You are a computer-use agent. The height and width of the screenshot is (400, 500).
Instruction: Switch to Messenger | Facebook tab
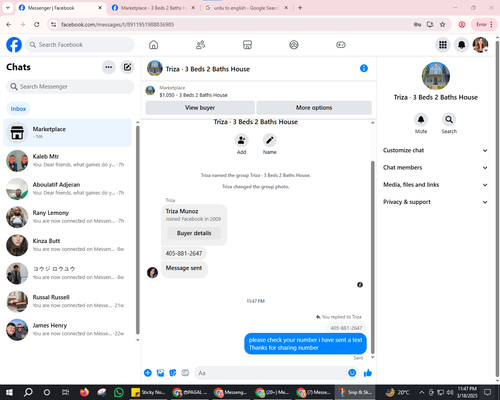coord(60,8)
